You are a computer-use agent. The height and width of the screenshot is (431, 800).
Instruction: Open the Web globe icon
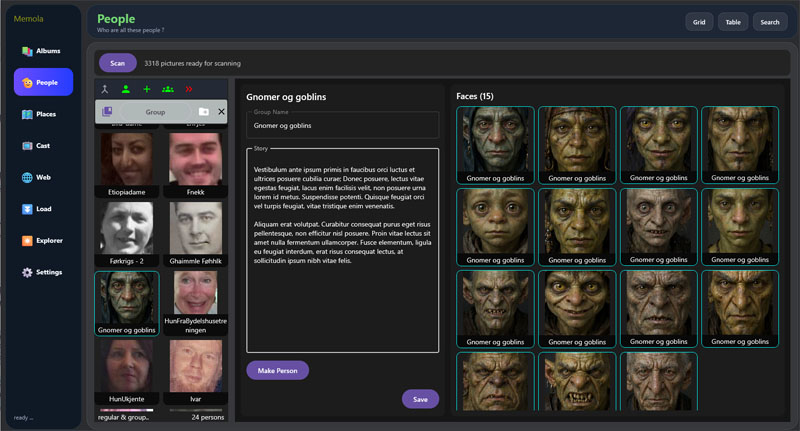click(27, 178)
